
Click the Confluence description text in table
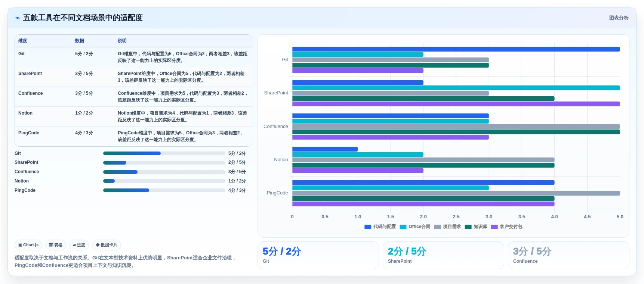pos(183,97)
